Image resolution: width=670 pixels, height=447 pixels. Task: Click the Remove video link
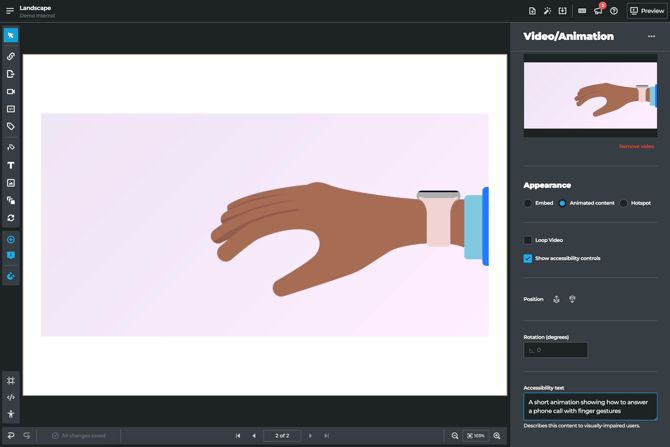[x=636, y=147]
